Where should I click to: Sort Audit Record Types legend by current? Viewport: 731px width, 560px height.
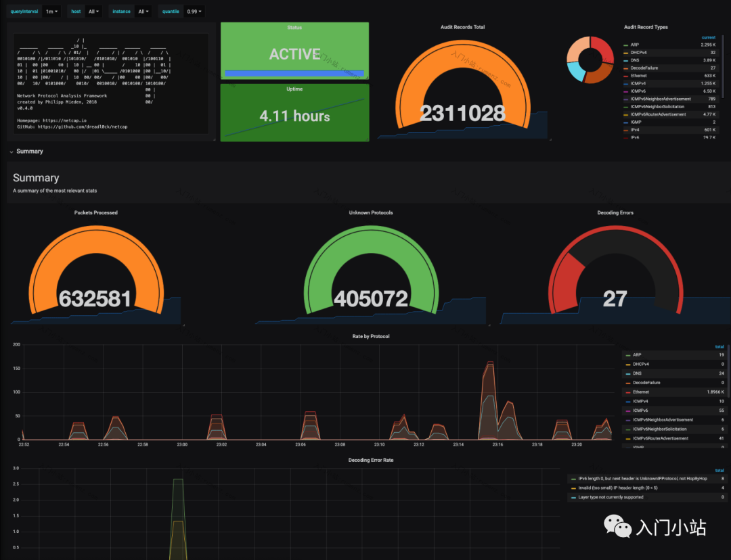708,38
